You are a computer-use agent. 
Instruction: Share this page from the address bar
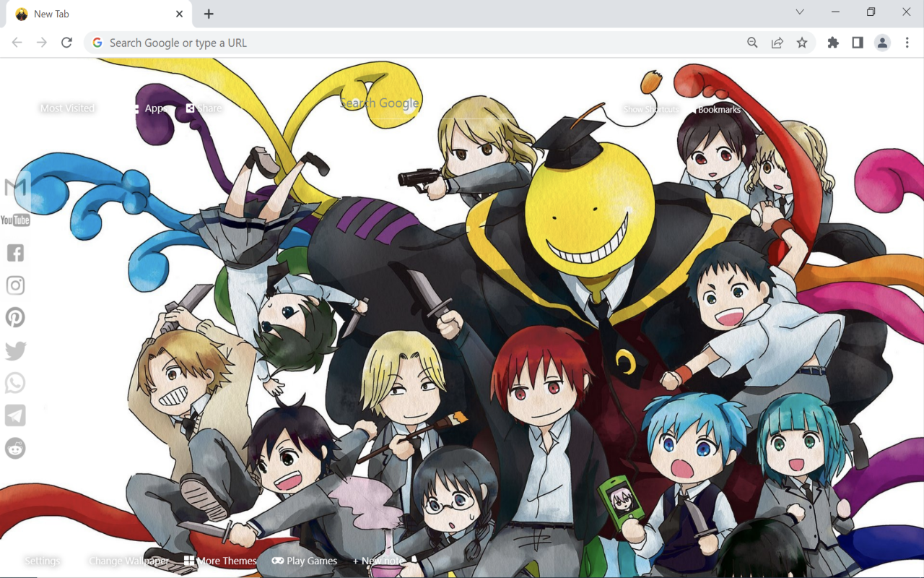(x=777, y=43)
